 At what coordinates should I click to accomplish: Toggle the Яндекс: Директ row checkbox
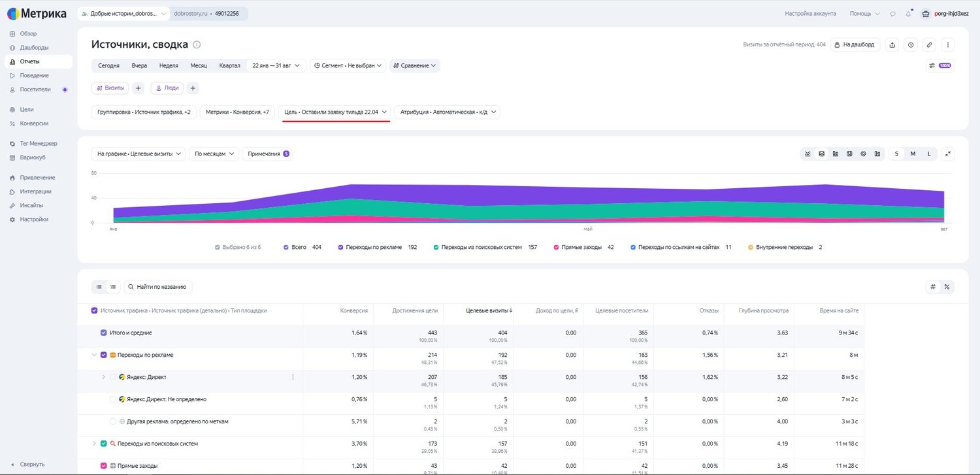[x=113, y=377]
